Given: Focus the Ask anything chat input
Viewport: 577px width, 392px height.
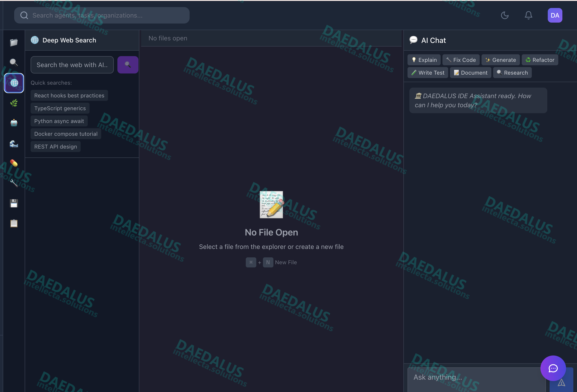Looking at the screenshot, I should [476, 380].
